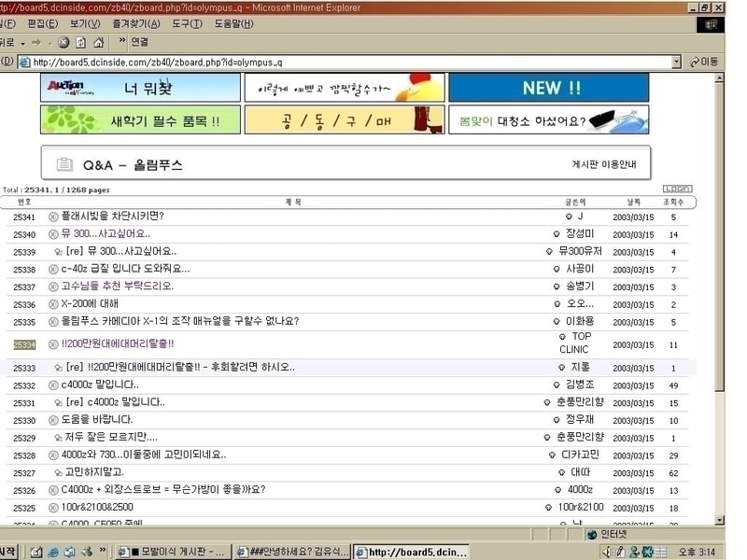Go to the Home page icon
747x560 pixels.
98,42
